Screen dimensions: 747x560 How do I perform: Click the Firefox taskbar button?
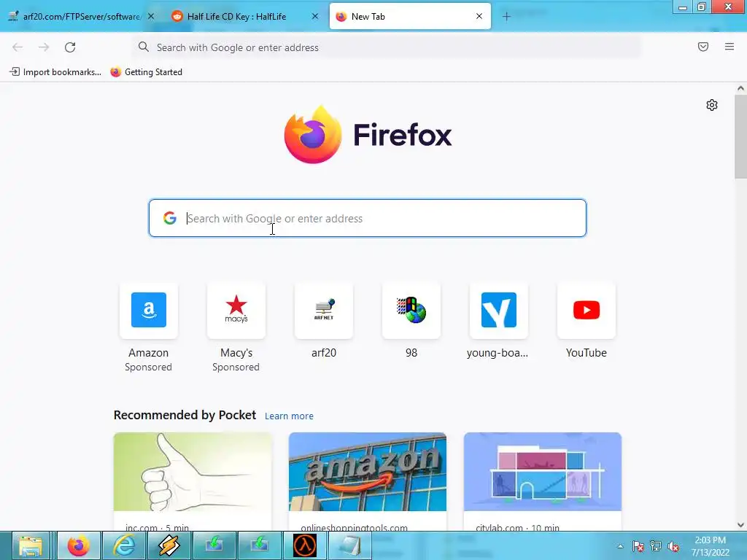tap(79, 545)
